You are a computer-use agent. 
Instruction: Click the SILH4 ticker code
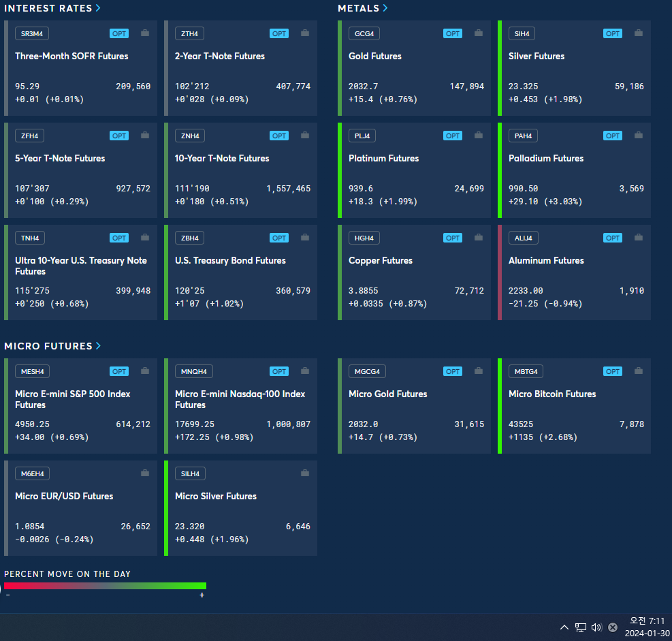pyautogui.click(x=190, y=473)
